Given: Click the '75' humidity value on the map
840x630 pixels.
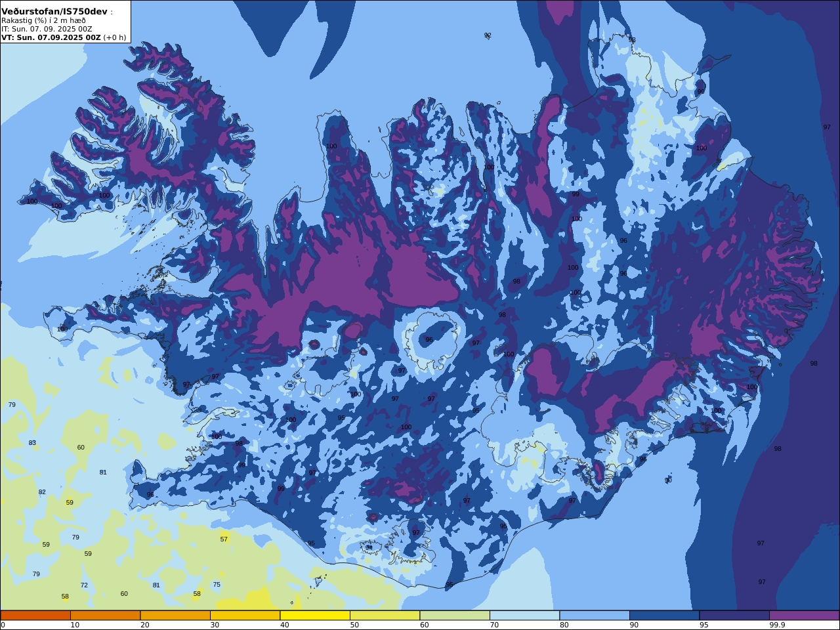Looking at the screenshot, I should pos(217,585).
